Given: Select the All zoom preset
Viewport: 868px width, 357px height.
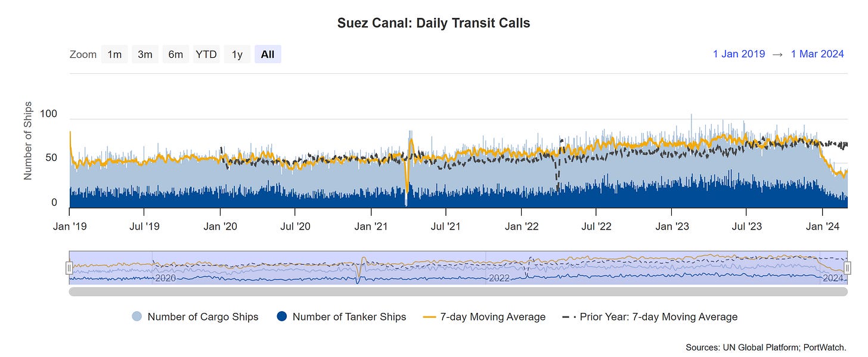Looking at the screenshot, I should tap(267, 54).
